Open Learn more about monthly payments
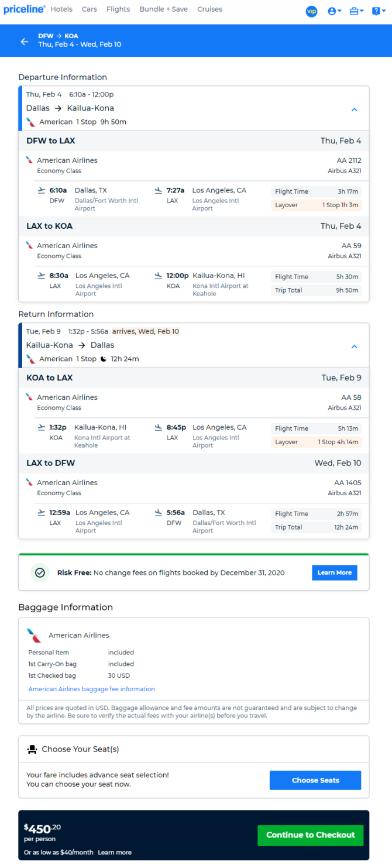Image resolution: width=392 pixels, height=868 pixels. (x=115, y=852)
